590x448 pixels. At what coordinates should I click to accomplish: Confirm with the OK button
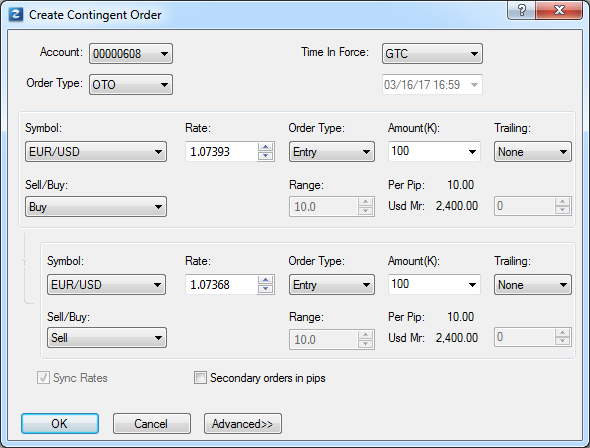pos(60,424)
